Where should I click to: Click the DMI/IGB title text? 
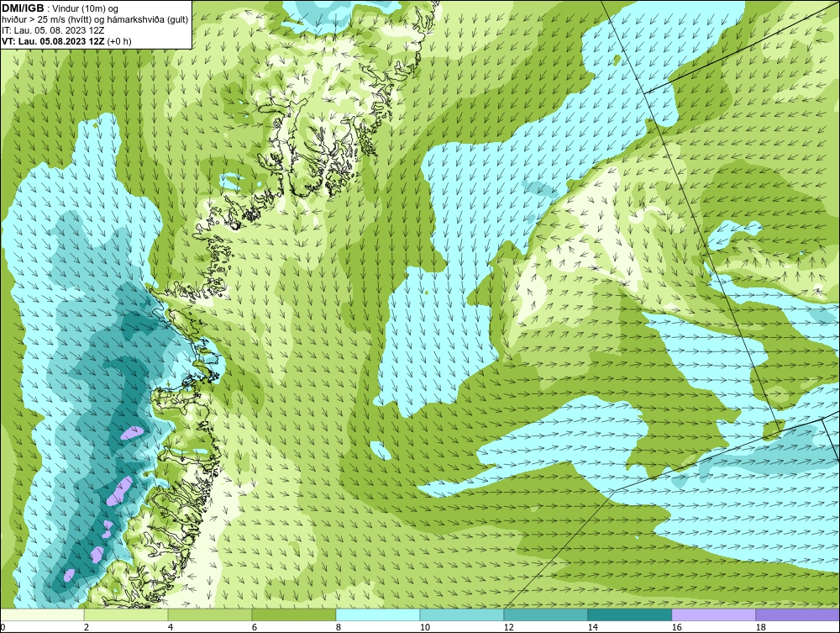[23, 8]
